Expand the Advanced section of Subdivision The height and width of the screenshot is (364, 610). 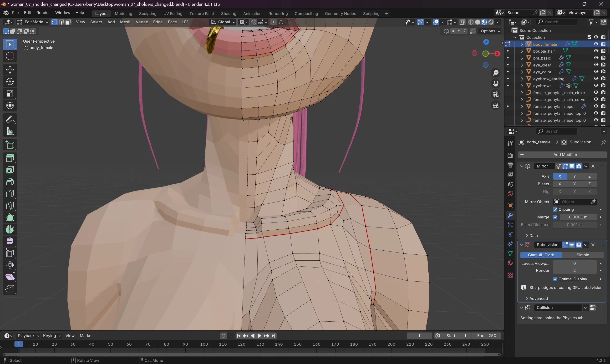[x=538, y=298]
